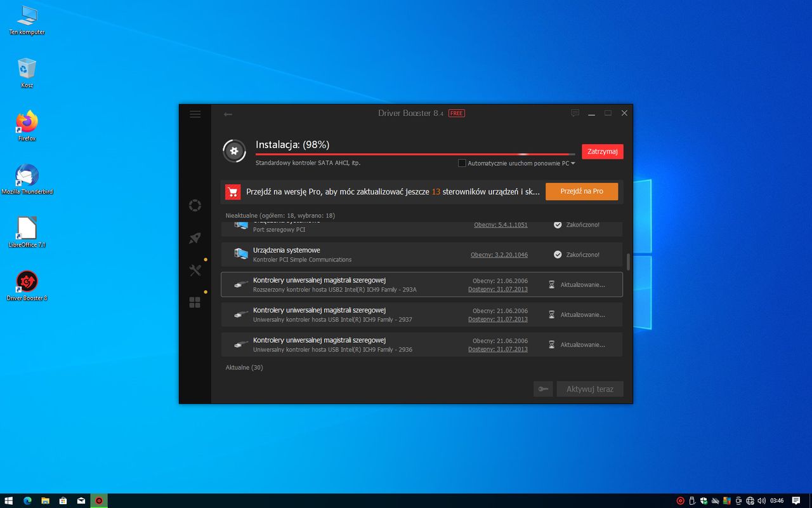Open the hamburger menu in Driver Booster
This screenshot has height=508, width=812.
pos(195,114)
